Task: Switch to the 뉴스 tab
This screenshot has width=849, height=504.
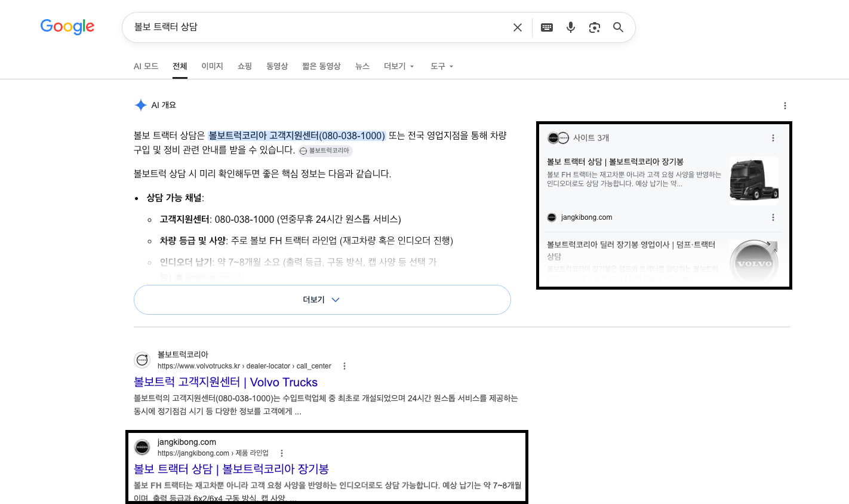Action: [x=362, y=66]
